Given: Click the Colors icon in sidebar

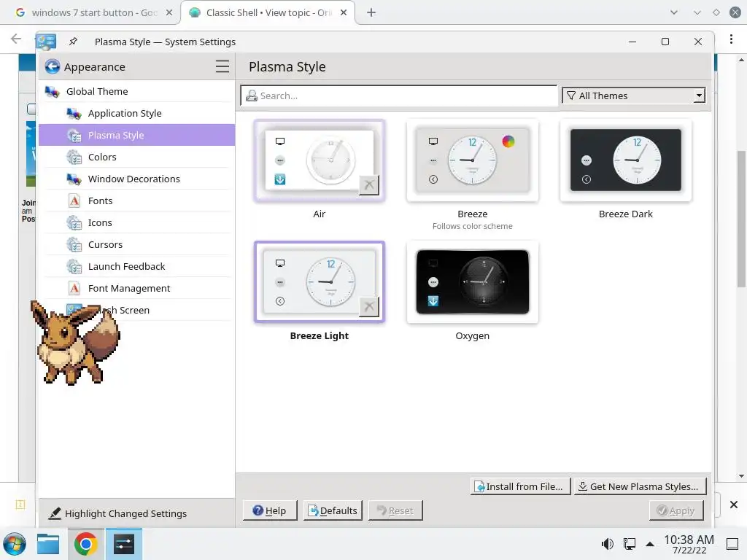Looking at the screenshot, I should [x=74, y=157].
